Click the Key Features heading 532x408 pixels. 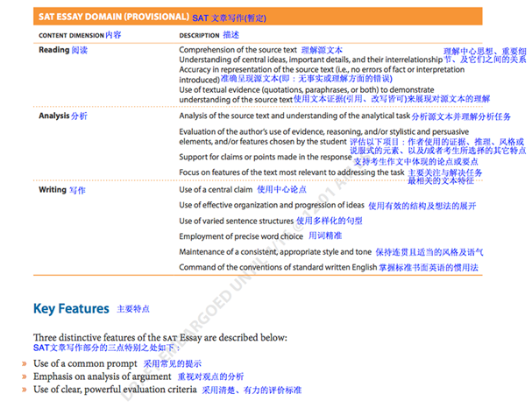(x=71, y=308)
